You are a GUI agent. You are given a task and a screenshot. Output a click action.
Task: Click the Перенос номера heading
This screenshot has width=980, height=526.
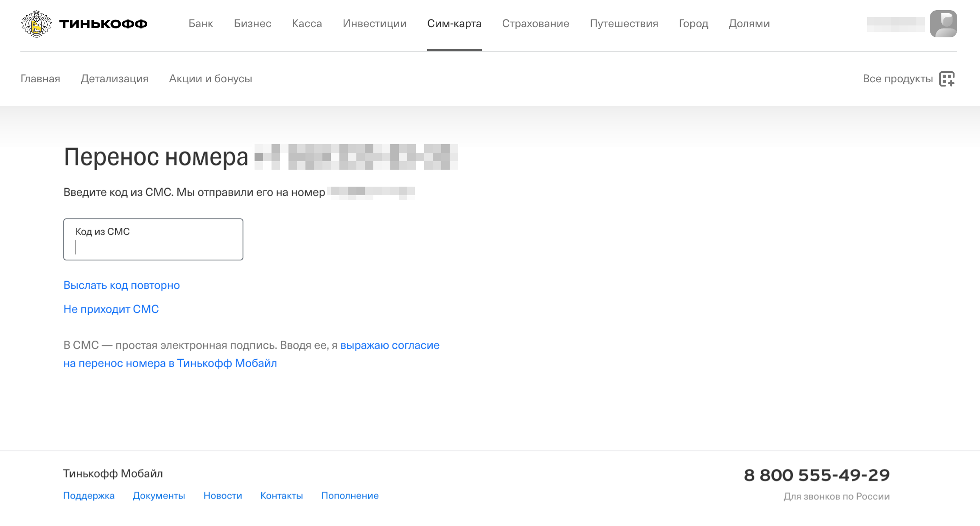[156, 157]
